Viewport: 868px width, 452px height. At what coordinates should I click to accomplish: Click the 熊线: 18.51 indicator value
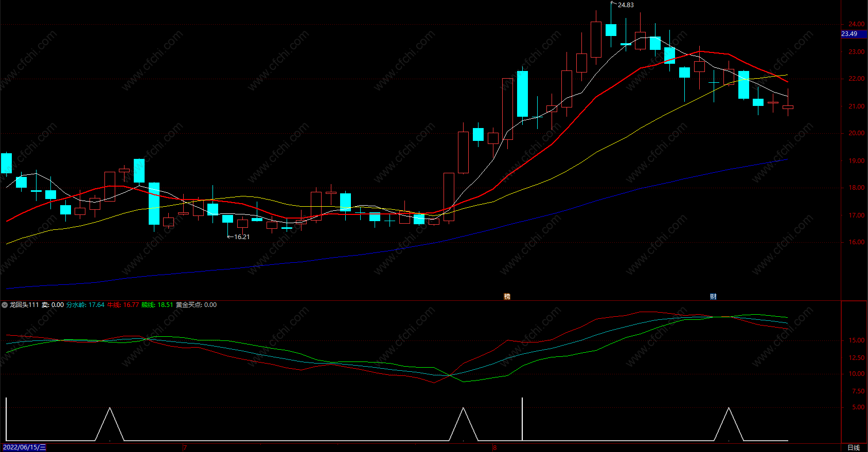click(157, 305)
